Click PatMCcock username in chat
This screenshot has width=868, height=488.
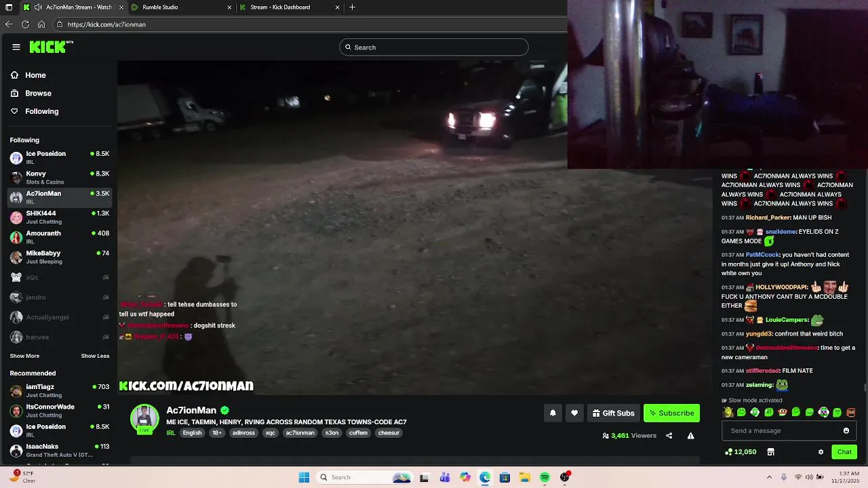point(763,255)
